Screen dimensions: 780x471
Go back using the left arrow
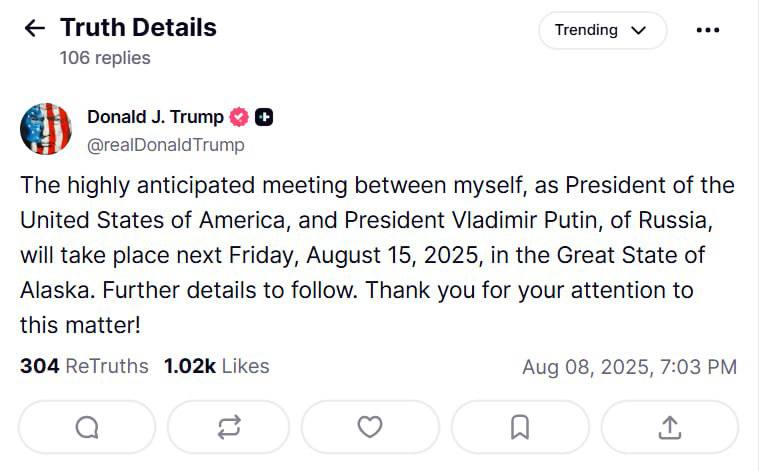(x=34, y=28)
